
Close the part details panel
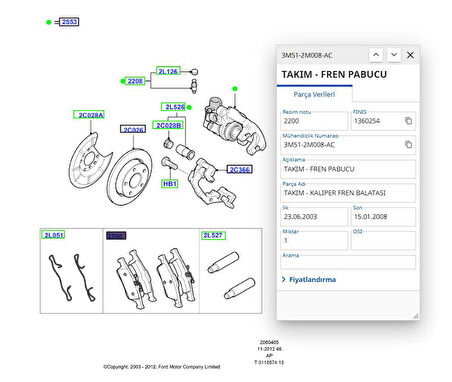(410, 55)
